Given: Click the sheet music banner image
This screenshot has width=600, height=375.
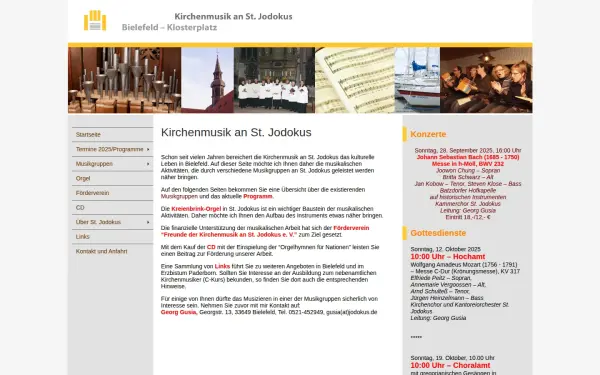Looking at the screenshot, I should [x=355, y=80].
